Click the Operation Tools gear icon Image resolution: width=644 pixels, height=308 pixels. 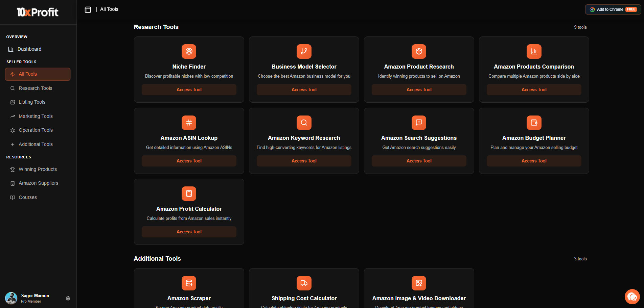pyautogui.click(x=13, y=130)
